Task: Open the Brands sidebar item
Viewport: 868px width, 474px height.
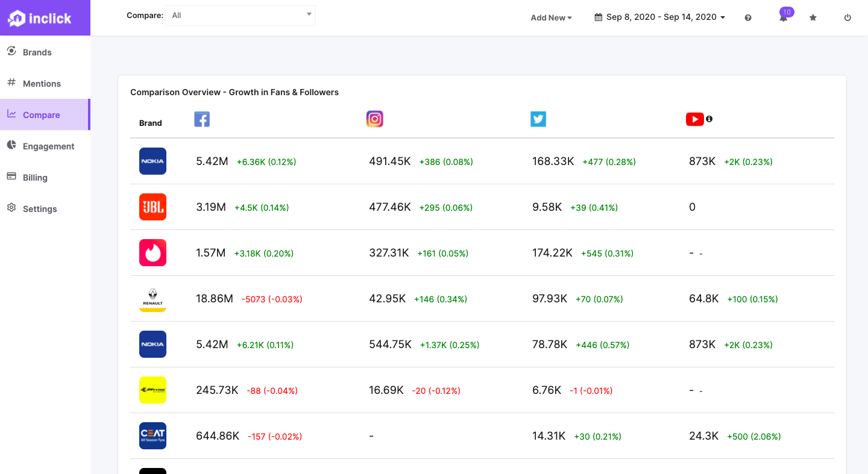Action: tap(45, 52)
